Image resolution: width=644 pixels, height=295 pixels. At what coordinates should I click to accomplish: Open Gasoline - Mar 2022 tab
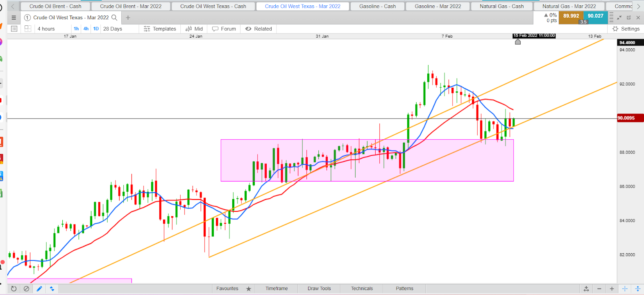pyautogui.click(x=438, y=6)
